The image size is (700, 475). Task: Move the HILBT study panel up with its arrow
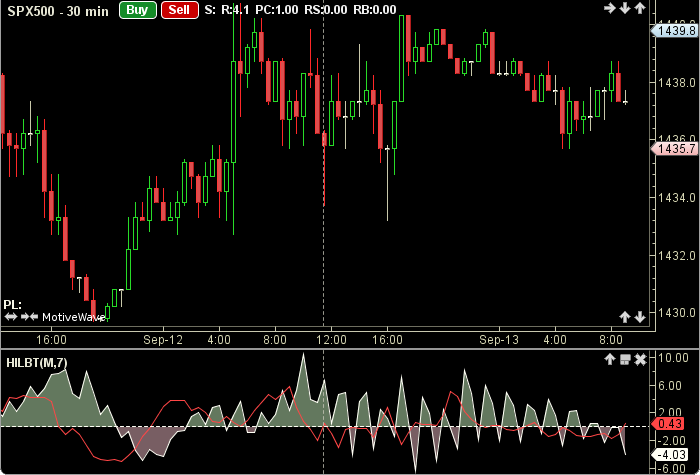pyautogui.click(x=609, y=360)
